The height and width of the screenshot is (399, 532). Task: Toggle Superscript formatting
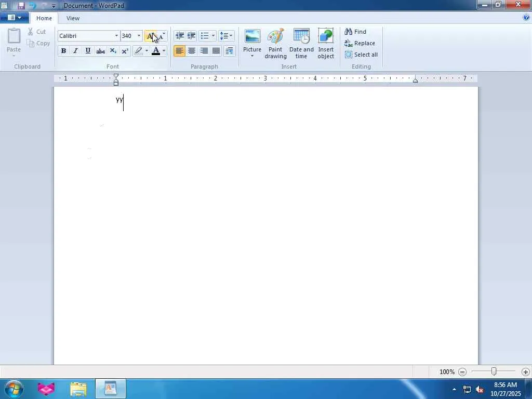pyautogui.click(x=125, y=51)
